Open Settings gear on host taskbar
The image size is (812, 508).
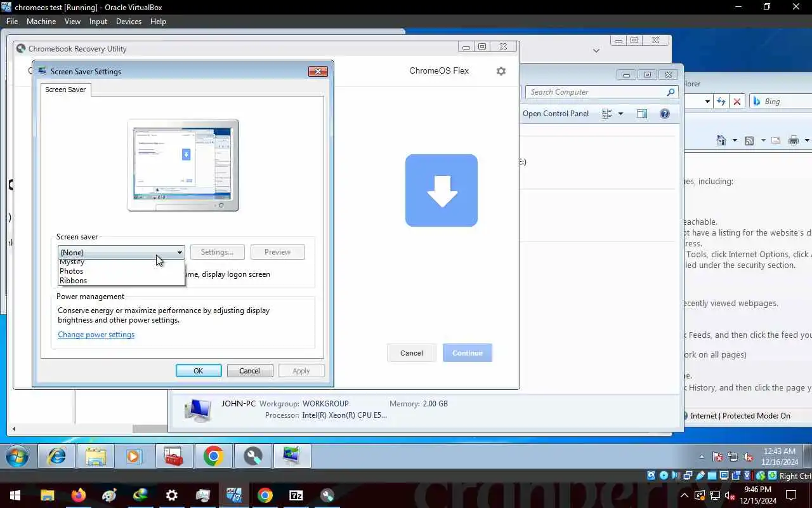tap(172, 495)
